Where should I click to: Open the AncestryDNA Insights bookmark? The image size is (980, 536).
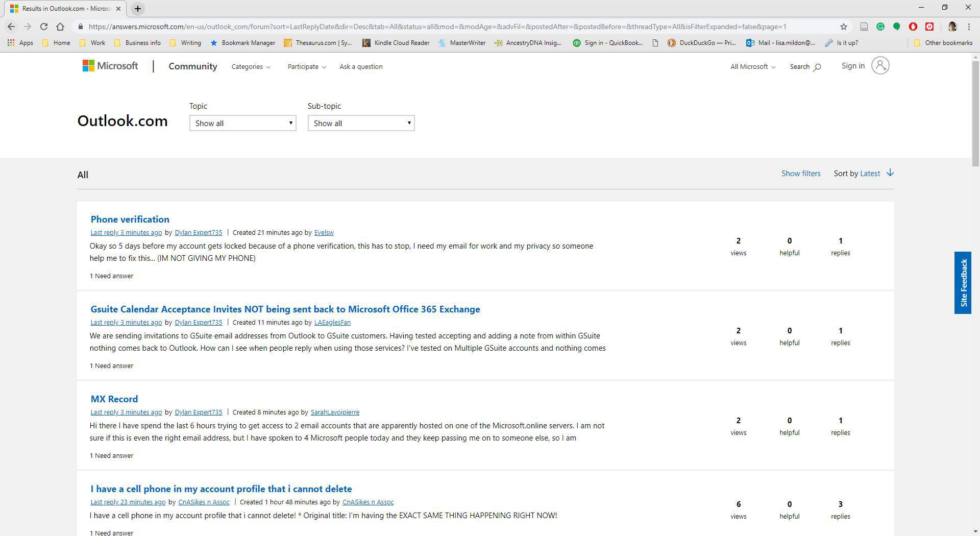tap(528, 43)
